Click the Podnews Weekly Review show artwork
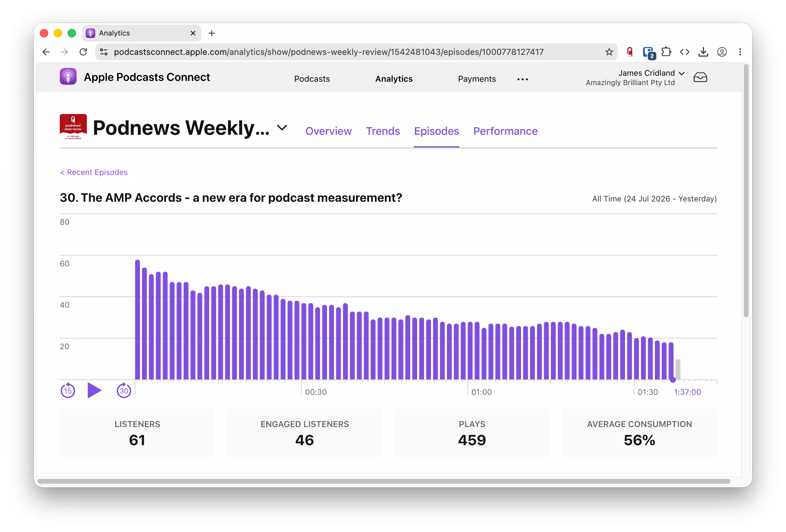This screenshot has width=786, height=532. [x=73, y=128]
